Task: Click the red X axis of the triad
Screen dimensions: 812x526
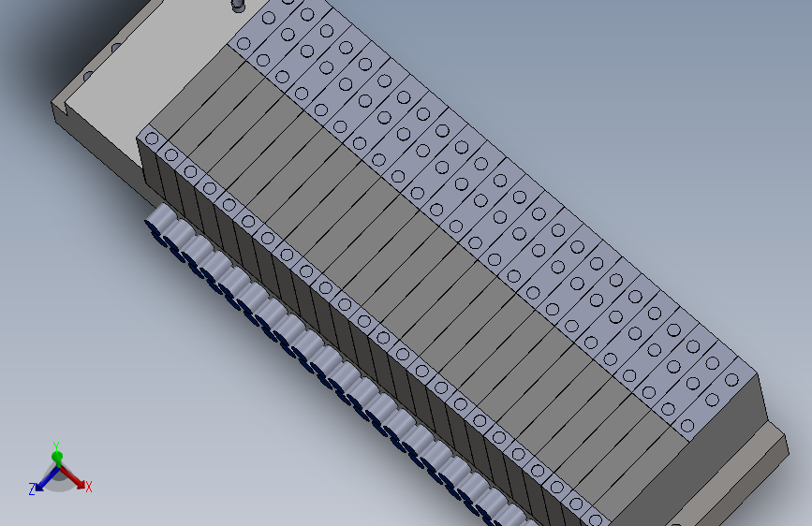Action: [x=74, y=478]
